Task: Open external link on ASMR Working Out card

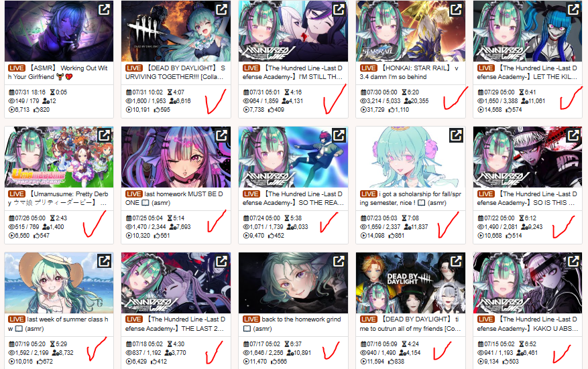Action: (104, 9)
